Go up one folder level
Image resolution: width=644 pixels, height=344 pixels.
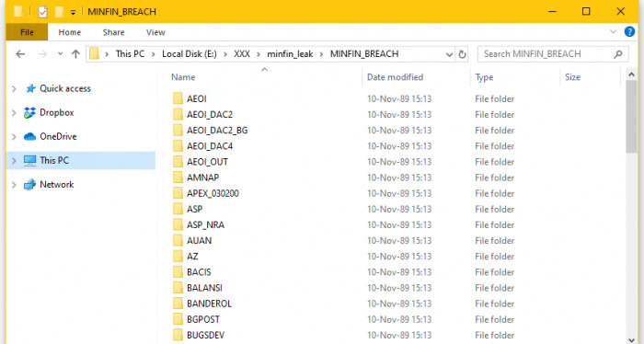(75, 53)
